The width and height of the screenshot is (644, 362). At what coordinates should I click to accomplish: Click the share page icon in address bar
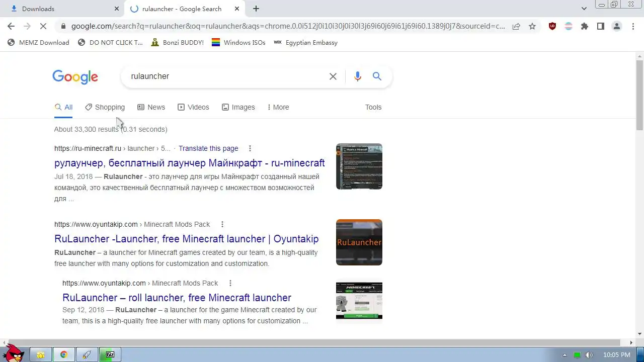pyautogui.click(x=516, y=26)
